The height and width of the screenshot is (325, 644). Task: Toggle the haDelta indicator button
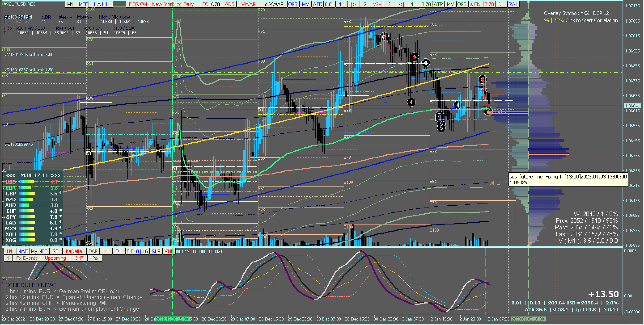point(74,252)
